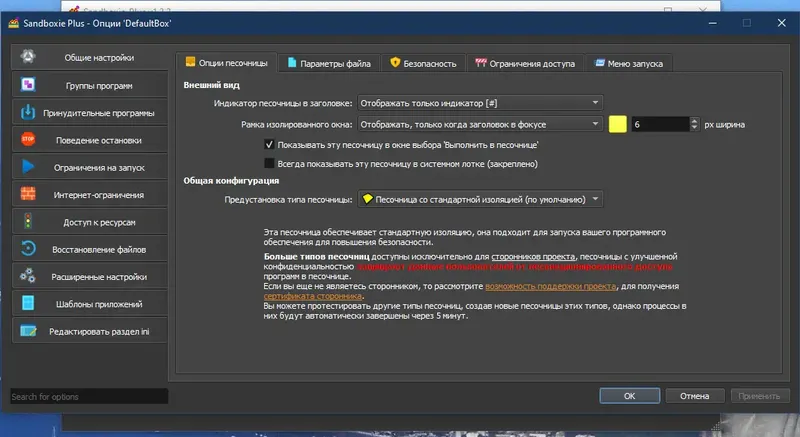
Task: Click the orange Опции песочницы tab icon
Action: click(x=190, y=62)
